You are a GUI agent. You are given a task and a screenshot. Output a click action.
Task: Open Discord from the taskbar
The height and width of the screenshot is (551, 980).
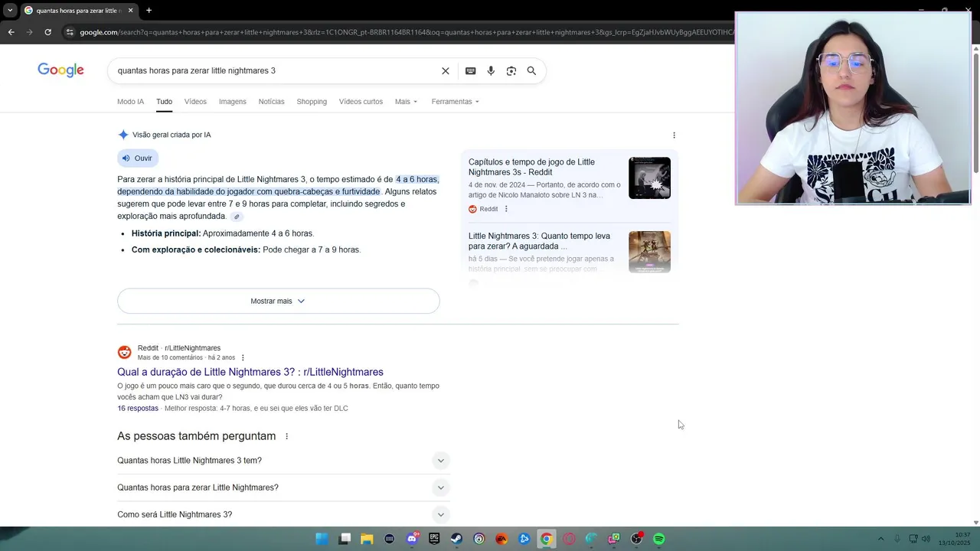(412, 539)
